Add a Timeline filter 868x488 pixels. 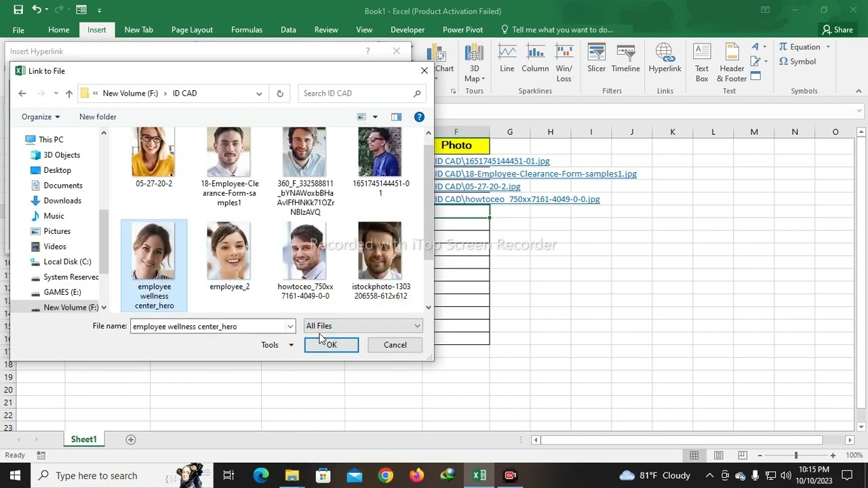click(x=625, y=58)
